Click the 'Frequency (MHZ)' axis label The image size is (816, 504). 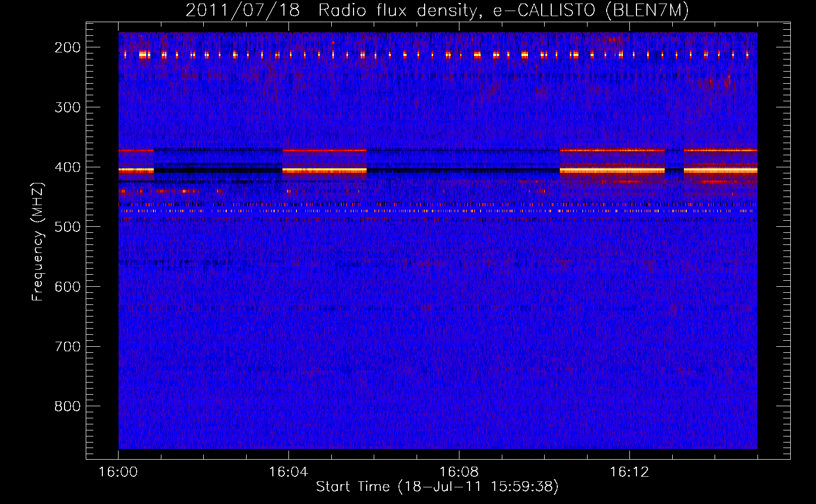click(38, 241)
